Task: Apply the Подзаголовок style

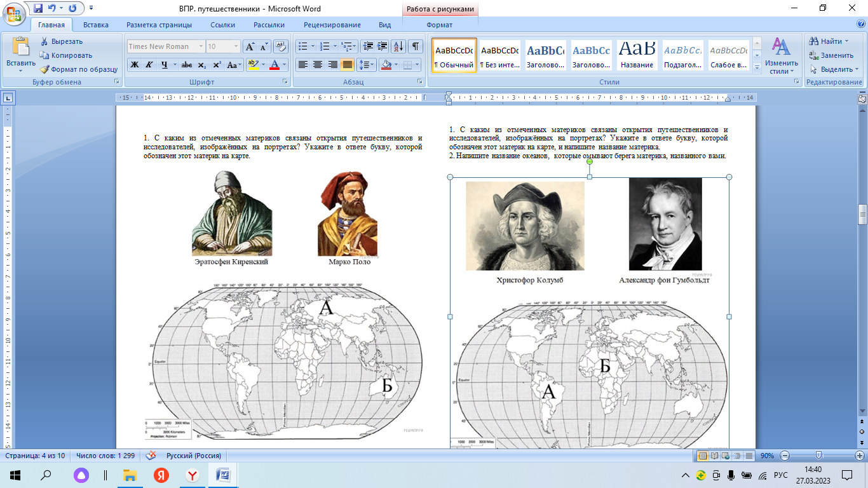Action: [x=682, y=55]
